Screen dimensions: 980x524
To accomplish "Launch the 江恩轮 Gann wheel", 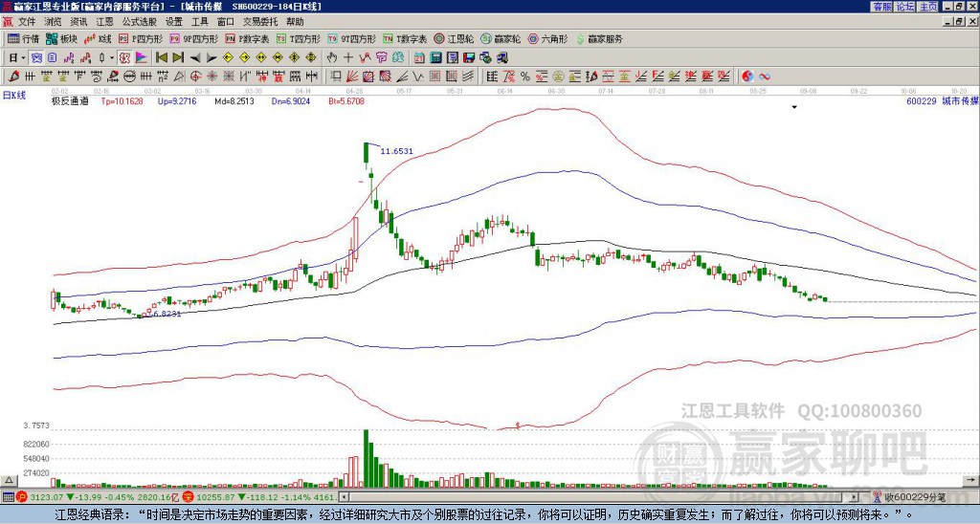I will click(454, 38).
